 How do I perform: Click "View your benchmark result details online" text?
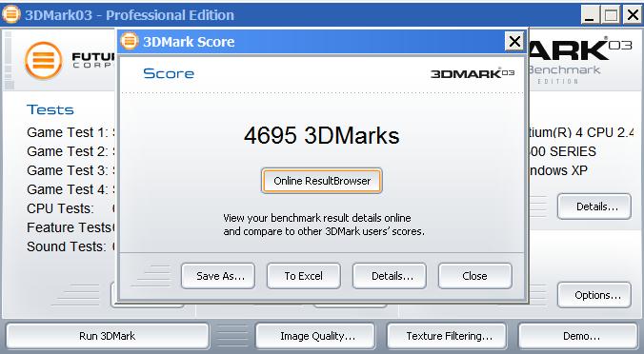click(x=317, y=218)
